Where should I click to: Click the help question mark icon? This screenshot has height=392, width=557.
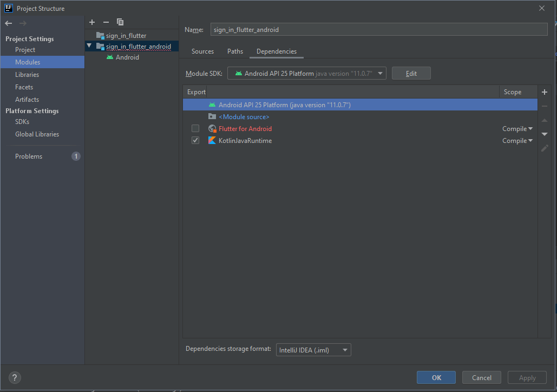tap(14, 377)
